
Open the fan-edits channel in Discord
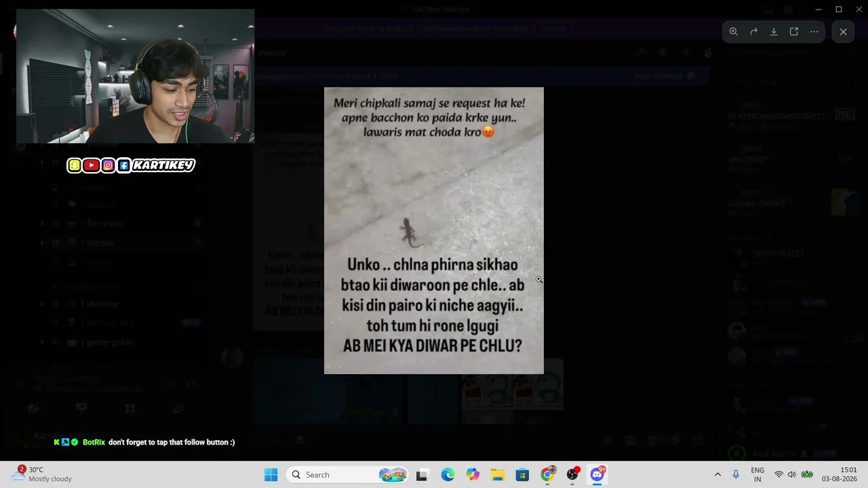point(104,224)
